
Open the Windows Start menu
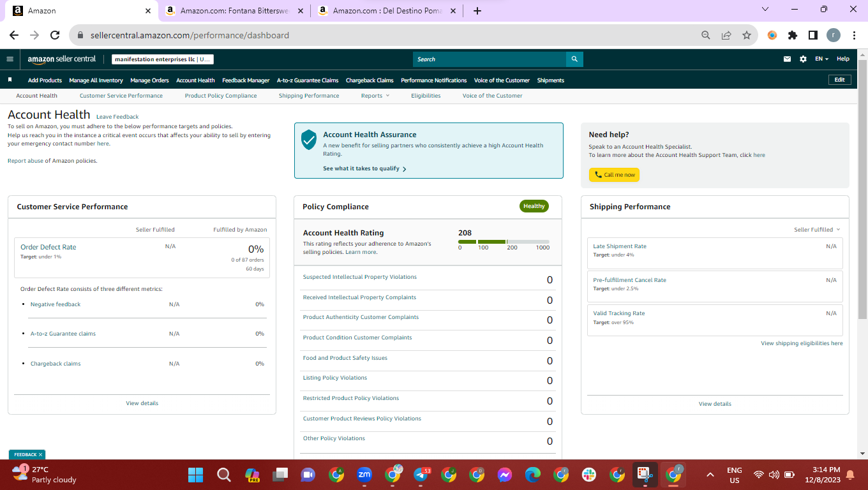[x=195, y=475]
